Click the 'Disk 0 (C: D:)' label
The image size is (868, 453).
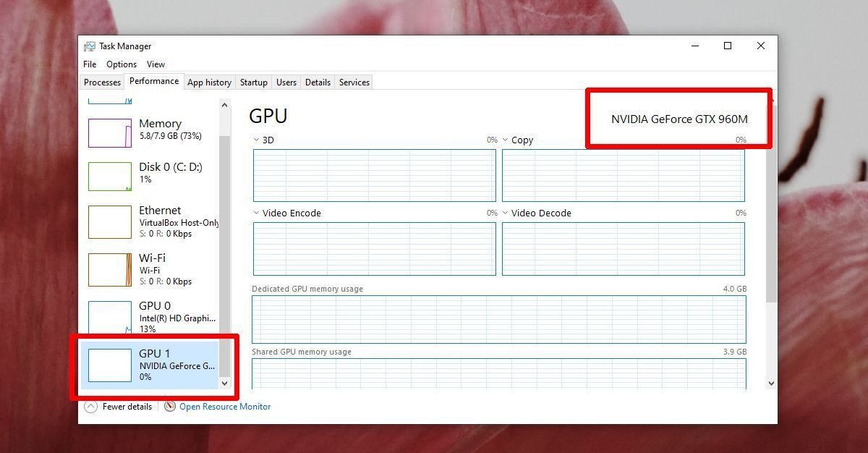(x=171, y=167)
